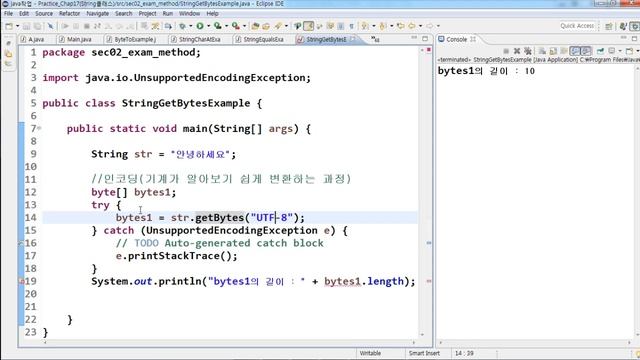Image resolution: width=640 pixels, height=360 pixels.
Task: Open the Refactor menu
Action: (x=69, y=13)
